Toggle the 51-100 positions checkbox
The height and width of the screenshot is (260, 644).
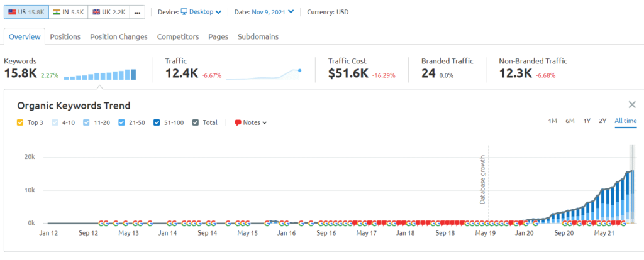pos(157,122)
